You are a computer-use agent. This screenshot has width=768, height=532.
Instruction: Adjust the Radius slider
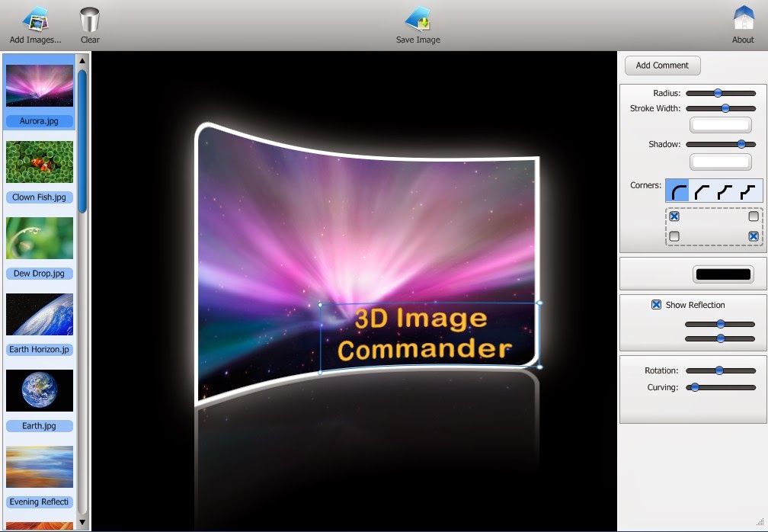pyautogui.click(x=721, y=93)
